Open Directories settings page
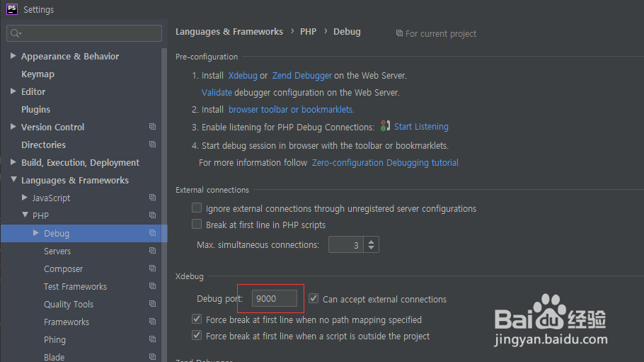Viewport: 644px width, 362px height. pyautogui.click(x=44, y=145)
